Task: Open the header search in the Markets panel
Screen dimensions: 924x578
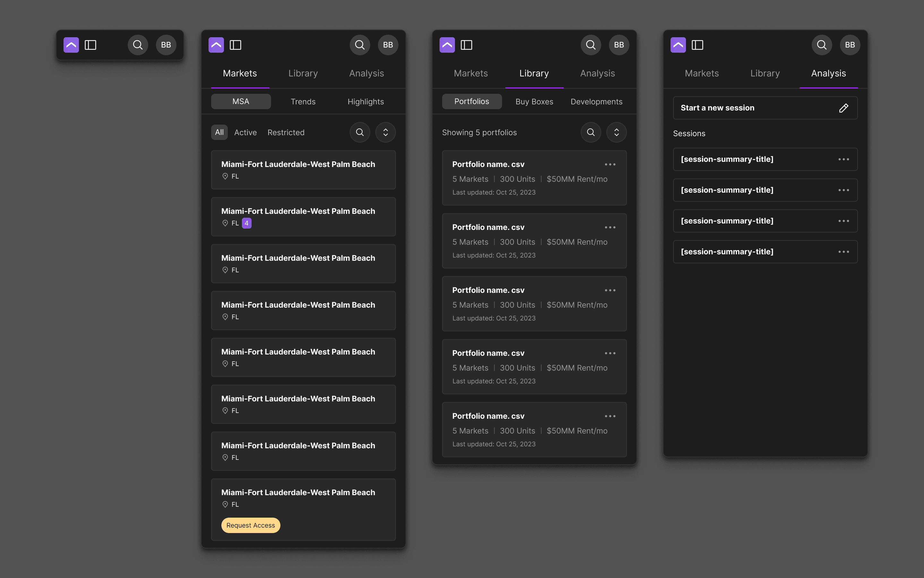Action: [x=360, y=45]
